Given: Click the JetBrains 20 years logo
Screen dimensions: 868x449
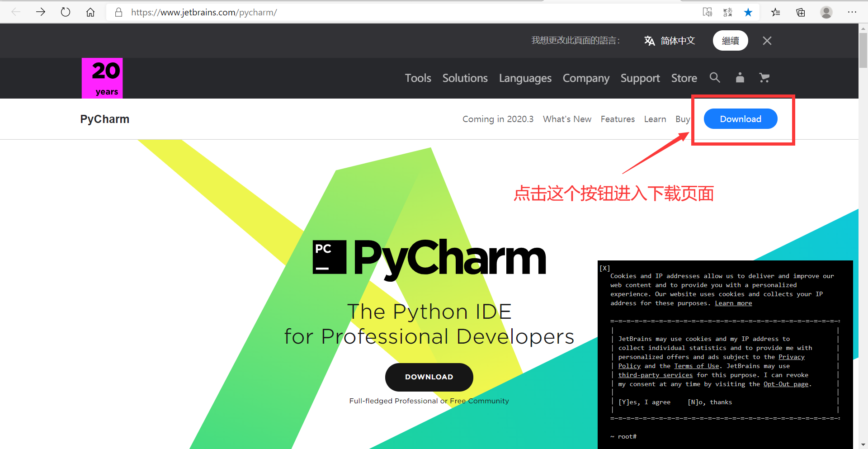Looking at the screenshot, I should 102,78.
